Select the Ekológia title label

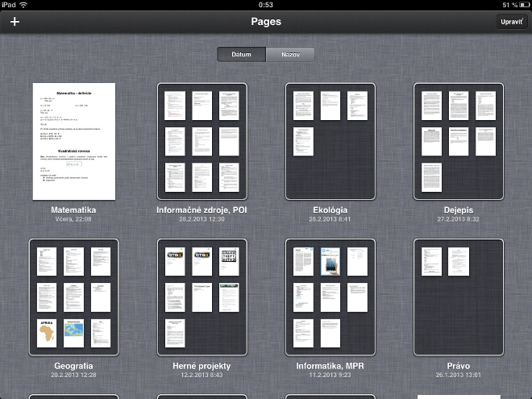point(330,210)
